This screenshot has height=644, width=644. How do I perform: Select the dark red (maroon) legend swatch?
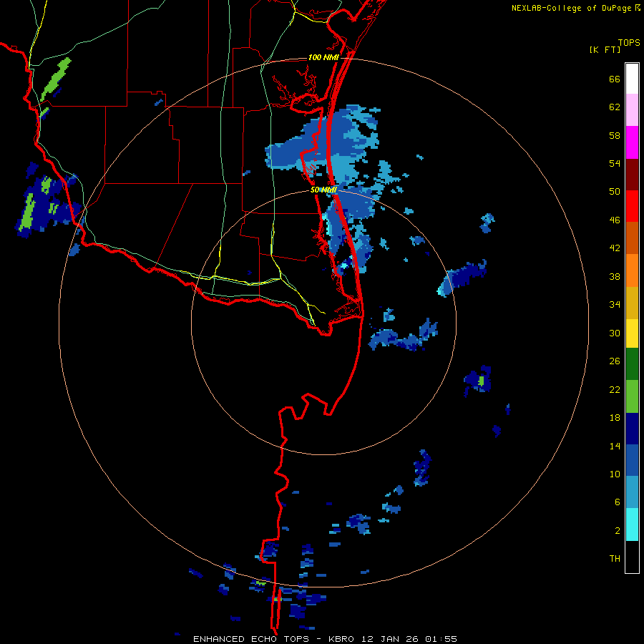[x=632, y=174]
